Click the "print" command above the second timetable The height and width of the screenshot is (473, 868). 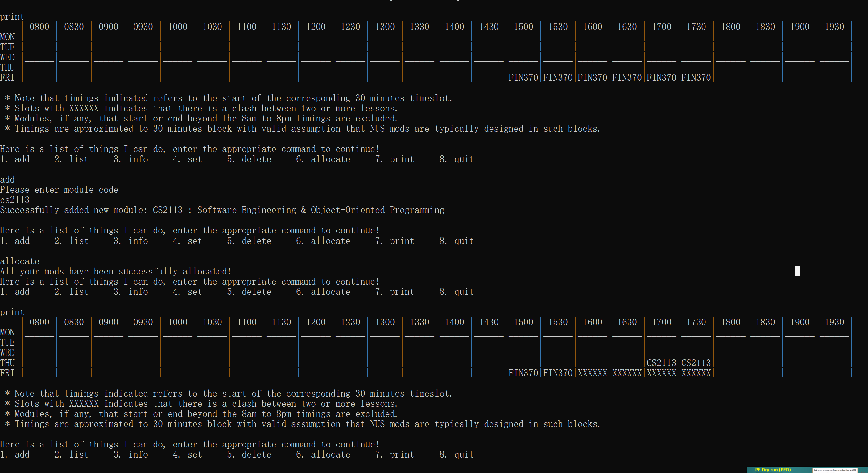(12, 312)
